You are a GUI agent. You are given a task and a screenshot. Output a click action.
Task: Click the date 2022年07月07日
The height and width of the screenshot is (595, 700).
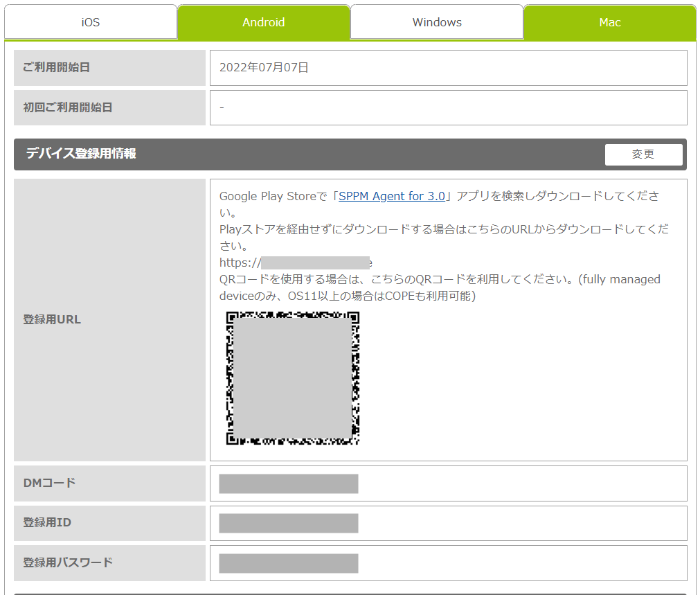pyautogui.click(x=264, y=67)
